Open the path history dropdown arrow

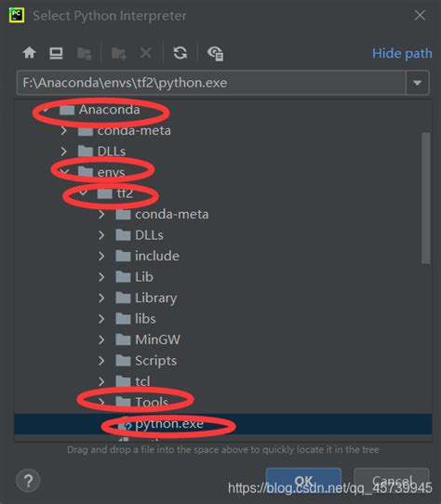tap(417, 83)
